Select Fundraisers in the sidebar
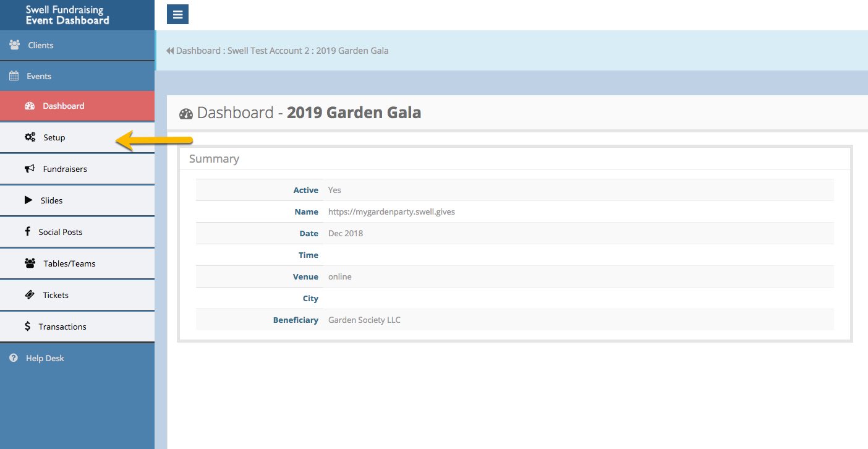The image size is (868, 449). coord(65,169)
